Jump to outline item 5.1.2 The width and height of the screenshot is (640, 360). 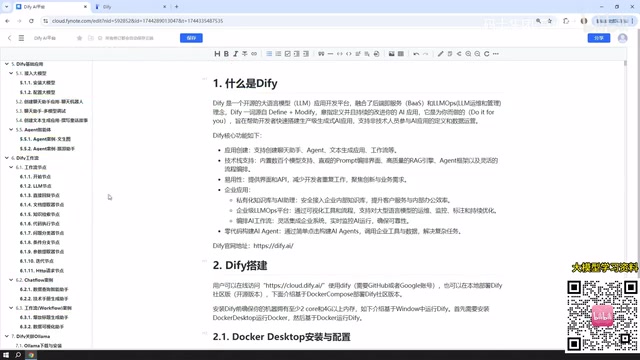click(38, 92)
